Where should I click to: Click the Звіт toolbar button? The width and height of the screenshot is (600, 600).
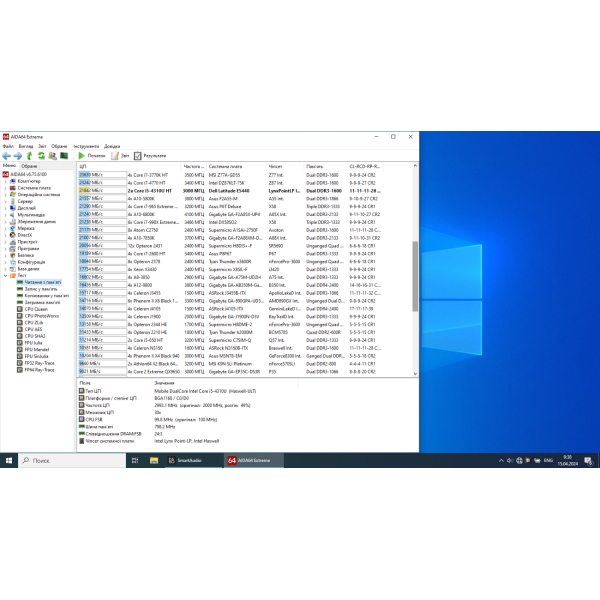[x=120, y=156]
